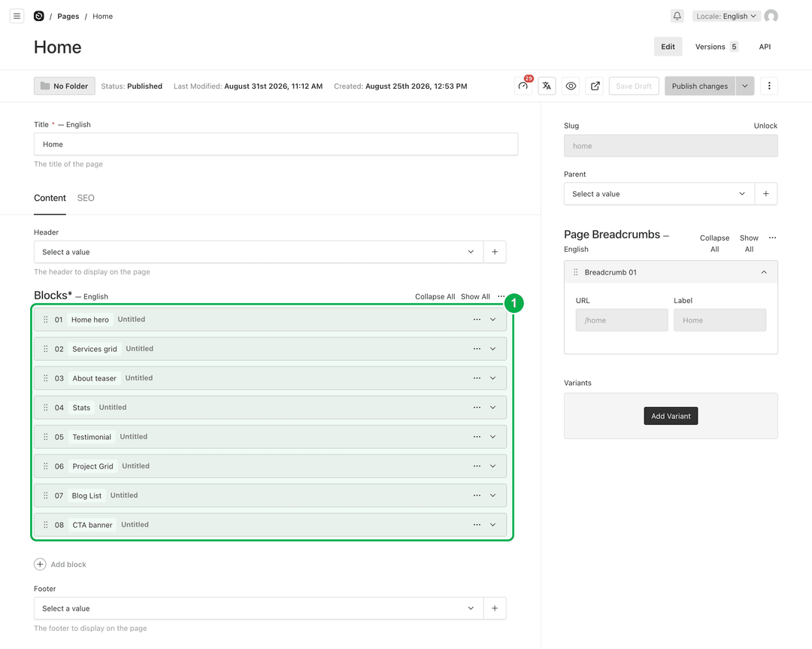The width and height of the screenshot is (812, 649).
Task: Expand the Project Grid block
Action: pos(492,466)
